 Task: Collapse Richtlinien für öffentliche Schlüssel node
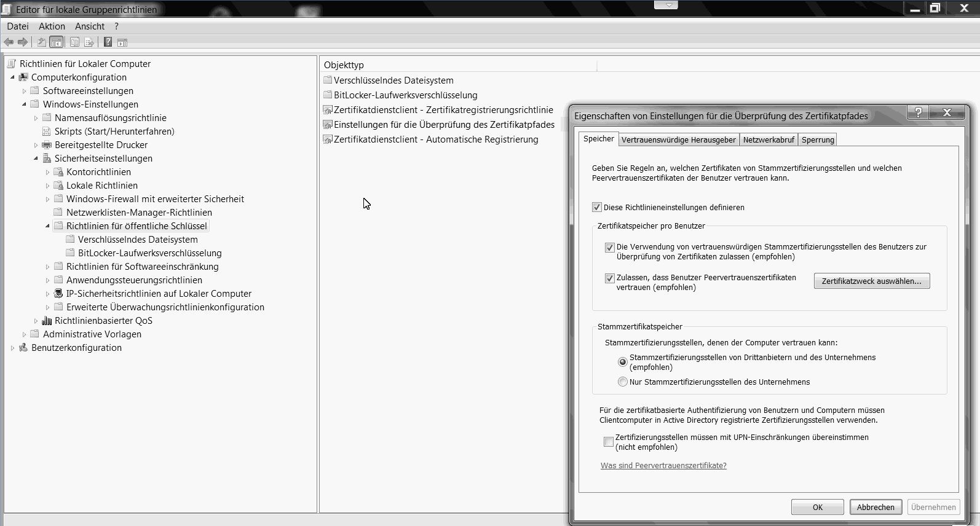coord(47,226)
